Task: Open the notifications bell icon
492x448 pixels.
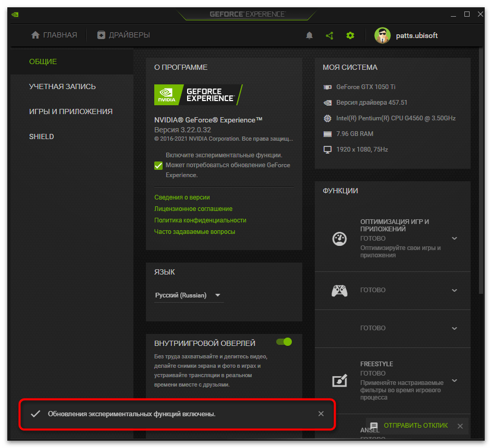Action: coord(310,35)
